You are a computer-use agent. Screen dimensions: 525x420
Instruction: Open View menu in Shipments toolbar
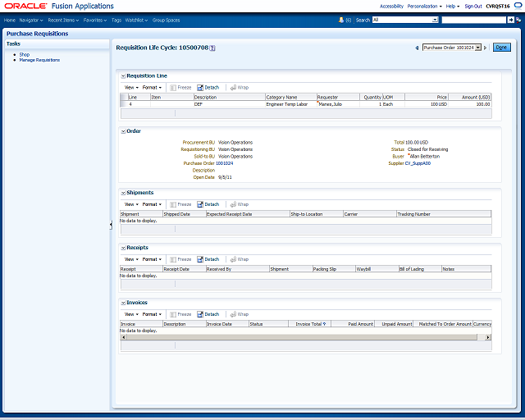tap(131, 204)
